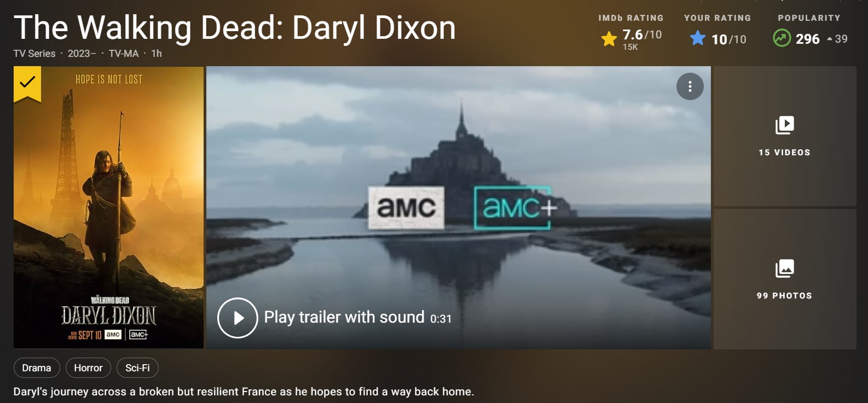Click the 15 VIDEOS label text
The image size is (868, 403).
pyautogui.click(x=784, y=153)
